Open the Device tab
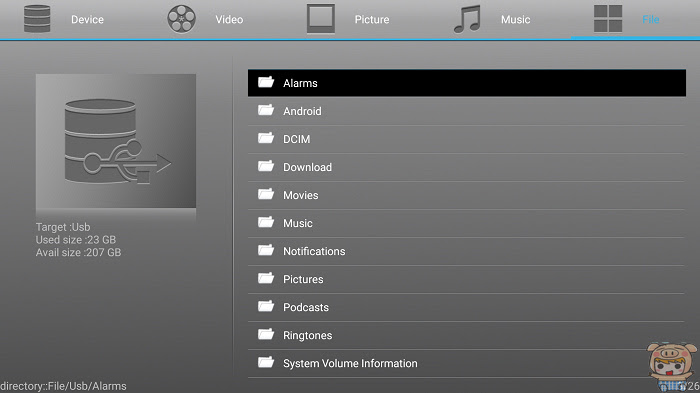The height and width of the screenshot is (393, 700). [64, 19]
